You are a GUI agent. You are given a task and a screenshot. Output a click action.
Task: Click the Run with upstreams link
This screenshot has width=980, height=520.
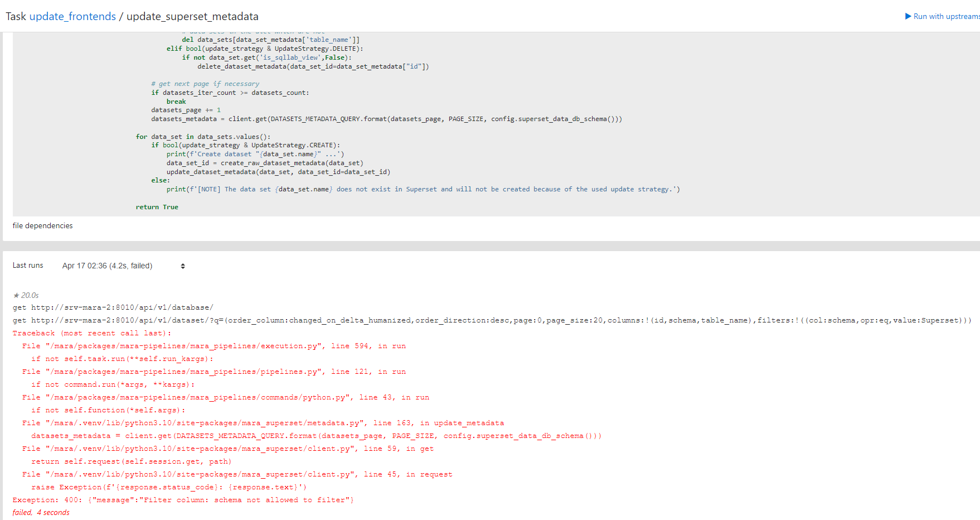pos(946,16)
